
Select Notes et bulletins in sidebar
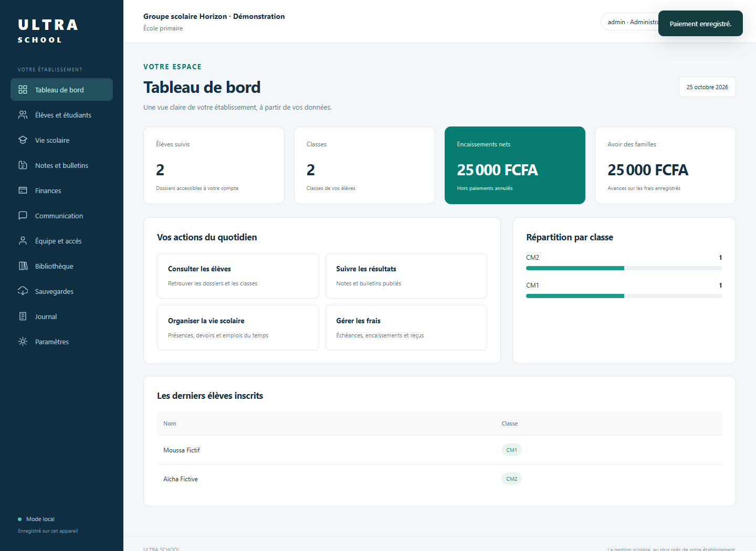coord(61,165)
